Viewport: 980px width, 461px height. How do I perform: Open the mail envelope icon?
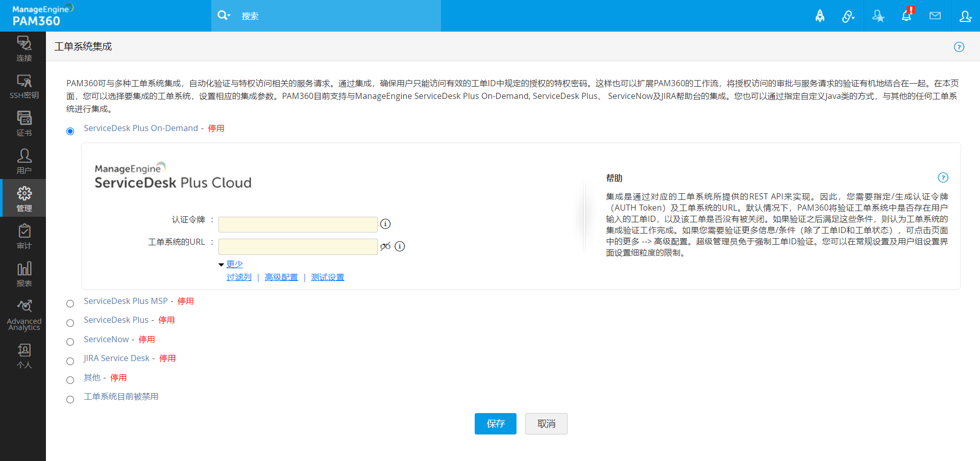click(x=935, y=16)
